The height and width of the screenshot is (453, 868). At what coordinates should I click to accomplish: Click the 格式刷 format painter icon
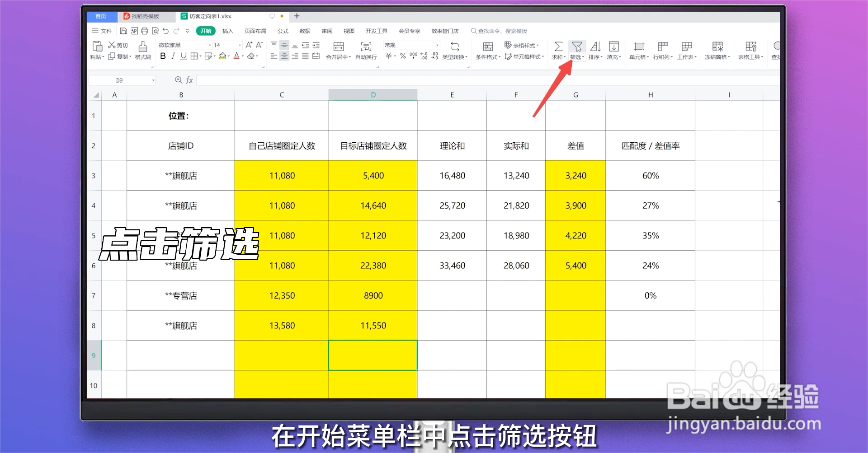click(x=143, y=46)
